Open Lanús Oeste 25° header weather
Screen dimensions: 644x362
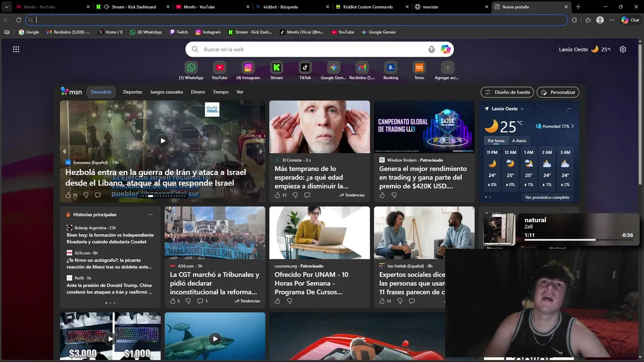pyautogui.click(x=585, y=49)
